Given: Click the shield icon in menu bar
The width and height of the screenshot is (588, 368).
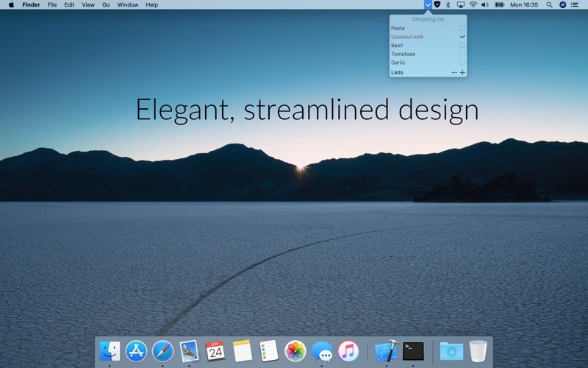Looking at the screenshot, I should pos(438,4).
